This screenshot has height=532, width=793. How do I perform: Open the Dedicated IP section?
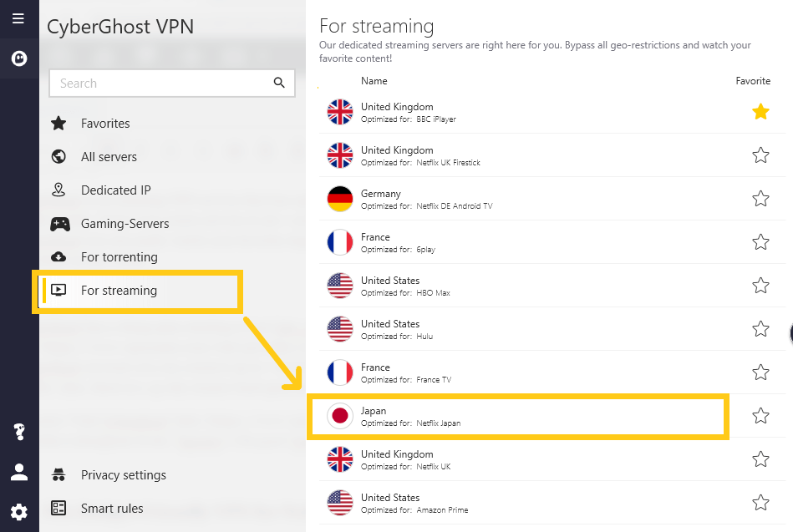115,190
